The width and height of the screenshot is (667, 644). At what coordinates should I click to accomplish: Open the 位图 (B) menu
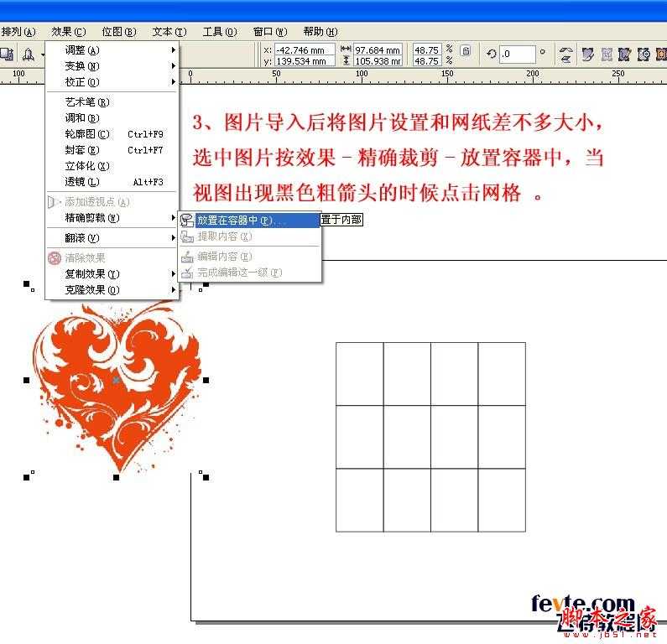(x=119, y=32)
